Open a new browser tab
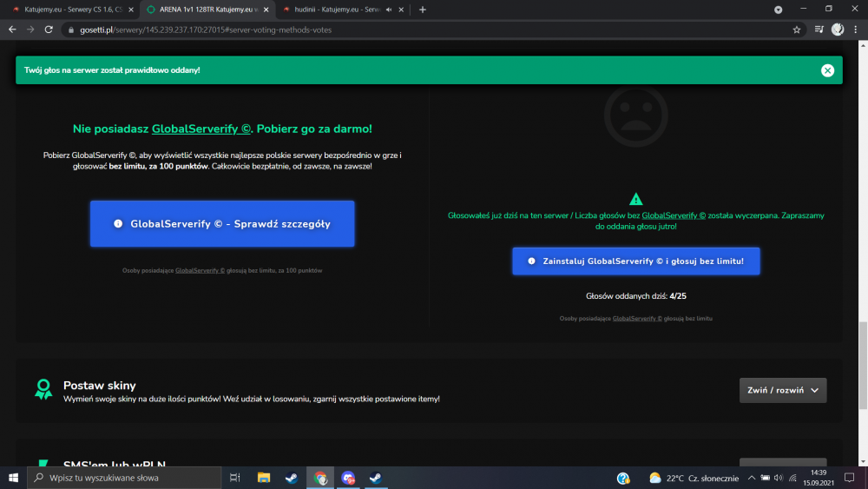Image resolution: width=868 pixels, height=489 pixels. coord(423,10)
